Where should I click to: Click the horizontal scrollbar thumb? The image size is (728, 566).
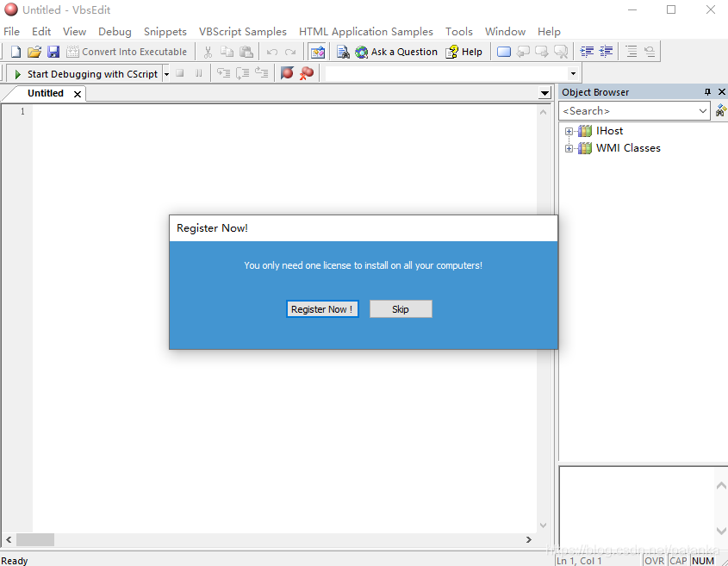click(35, 539)
